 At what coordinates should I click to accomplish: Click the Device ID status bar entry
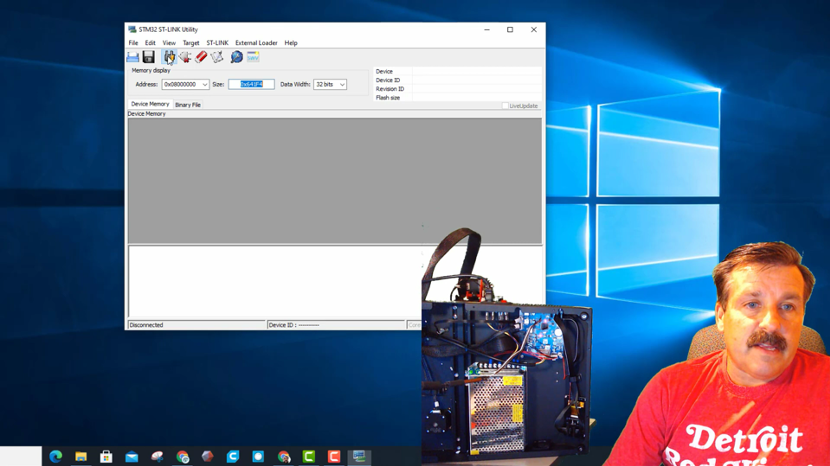point(336,325)
